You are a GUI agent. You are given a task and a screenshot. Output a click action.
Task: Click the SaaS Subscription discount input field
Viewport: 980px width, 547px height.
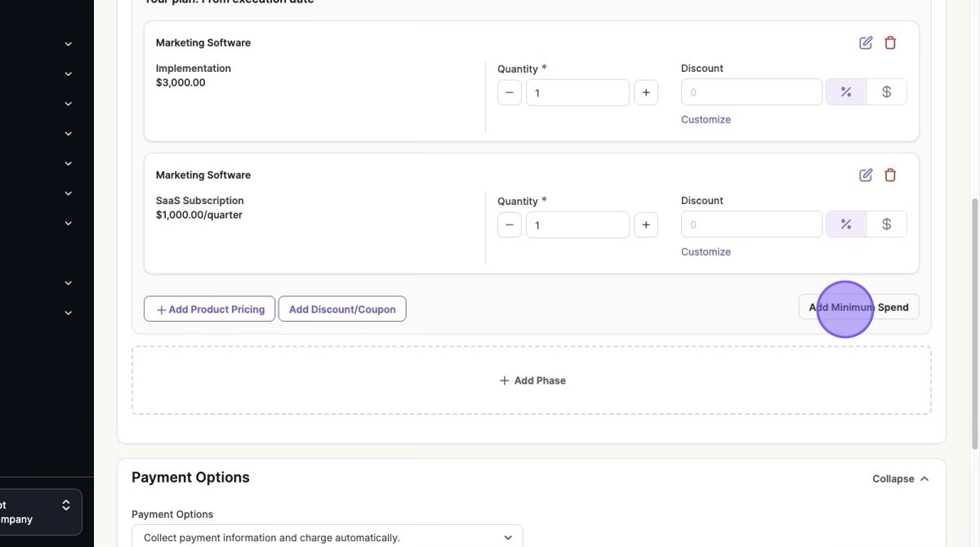coord(751,225)
